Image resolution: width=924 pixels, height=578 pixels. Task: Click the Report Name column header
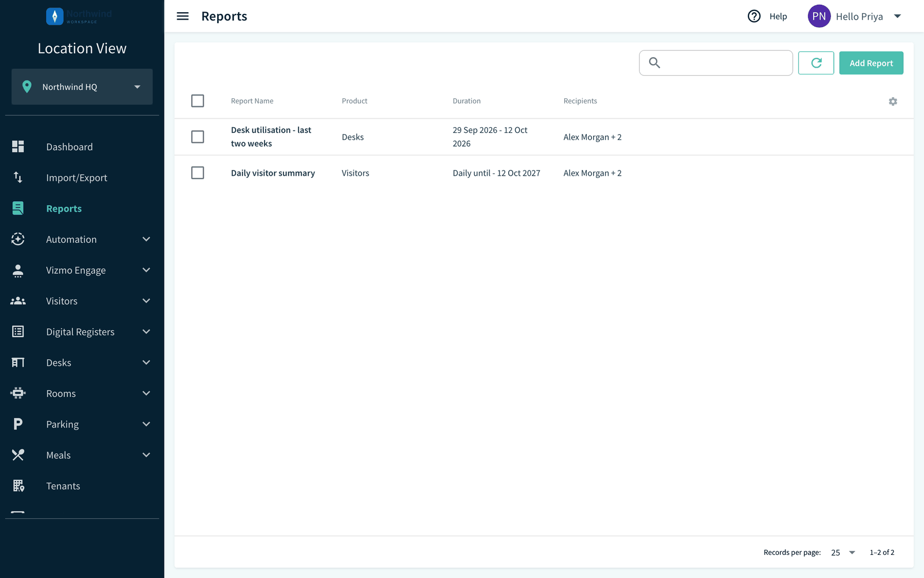(252, 101)
